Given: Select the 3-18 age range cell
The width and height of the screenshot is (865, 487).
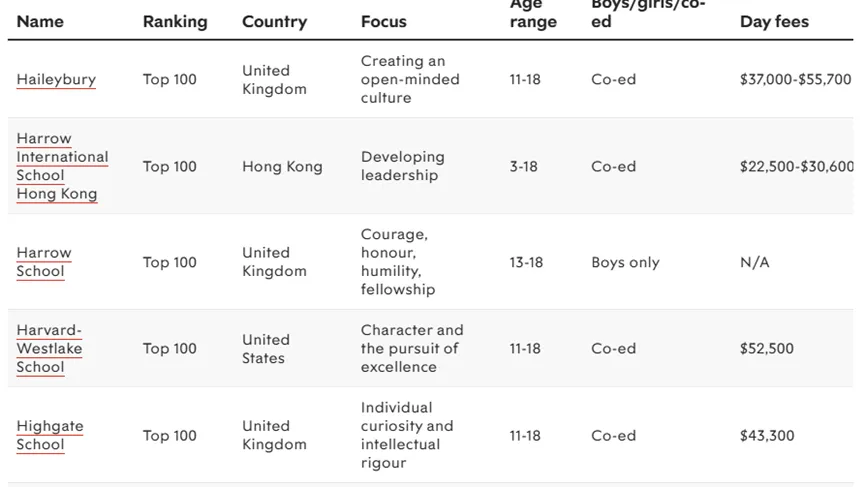Looking at the screenshot, I should click(524, 167).
